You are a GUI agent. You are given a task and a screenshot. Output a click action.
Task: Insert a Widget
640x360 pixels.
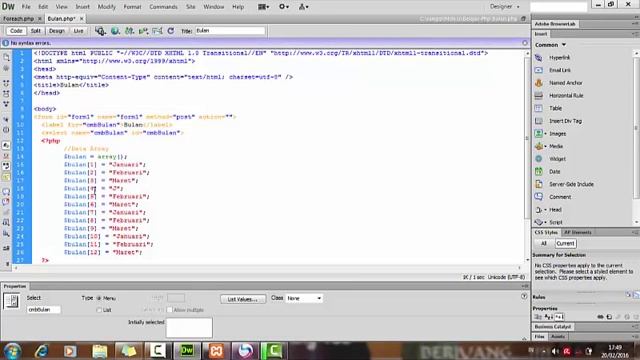point(557,159)
